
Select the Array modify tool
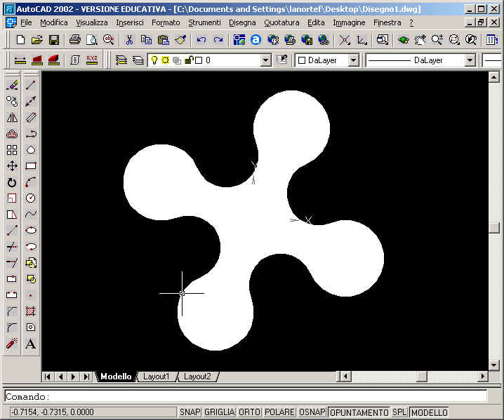(12, 149)
